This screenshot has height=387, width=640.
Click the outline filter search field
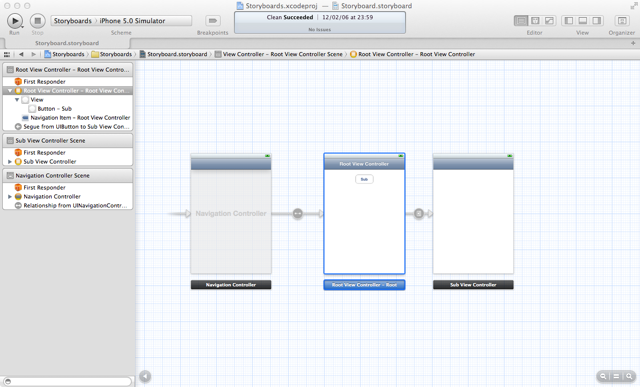[68, 382]
